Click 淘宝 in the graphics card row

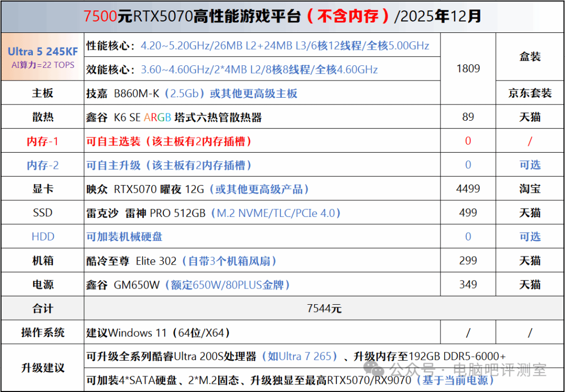(529, 189)
